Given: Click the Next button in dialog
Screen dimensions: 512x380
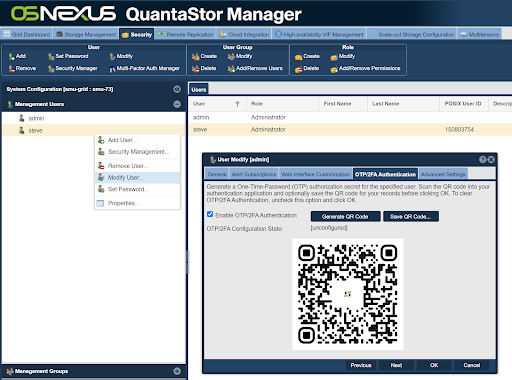Looking at the screenshot, I should click(396, 365).
